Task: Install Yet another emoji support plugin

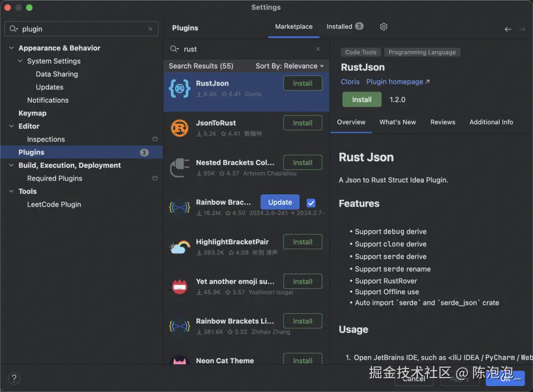Action: pos(303,282)
